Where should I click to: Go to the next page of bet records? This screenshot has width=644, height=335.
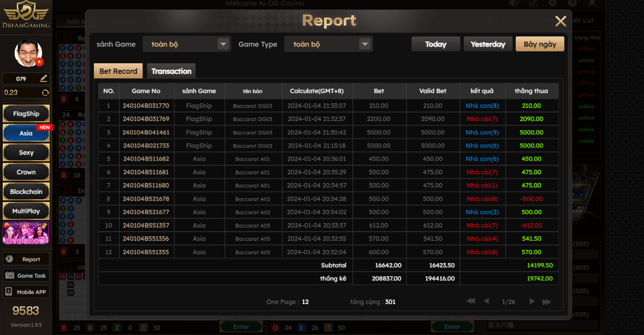pyautogui.click(x=532, y=301)
